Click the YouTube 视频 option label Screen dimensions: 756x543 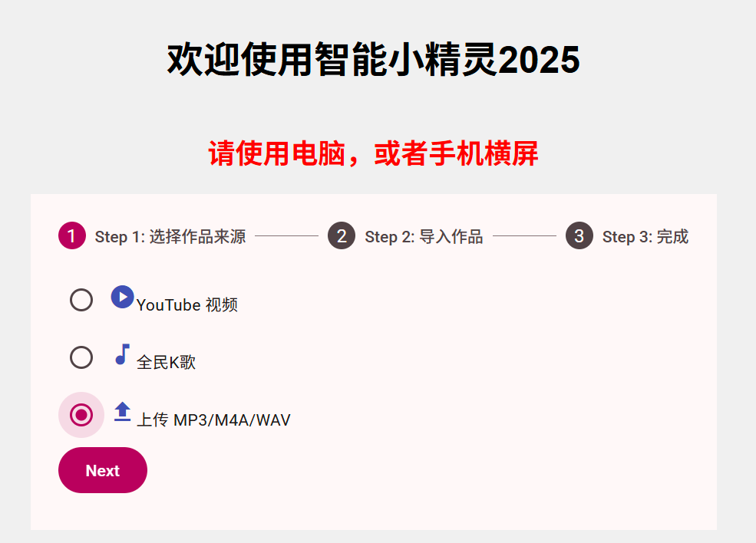click(187, 305)
